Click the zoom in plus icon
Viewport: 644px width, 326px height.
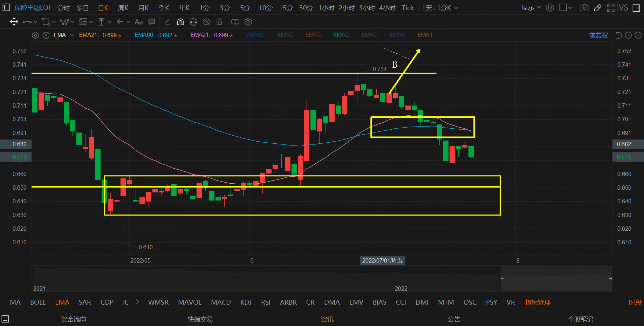[x=638, y=35]
